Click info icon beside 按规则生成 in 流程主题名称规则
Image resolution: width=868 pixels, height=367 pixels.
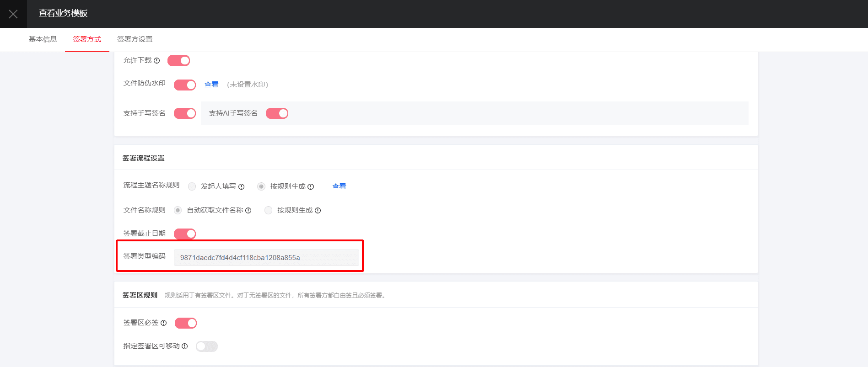pyautogui.click(x=311, y=186)
